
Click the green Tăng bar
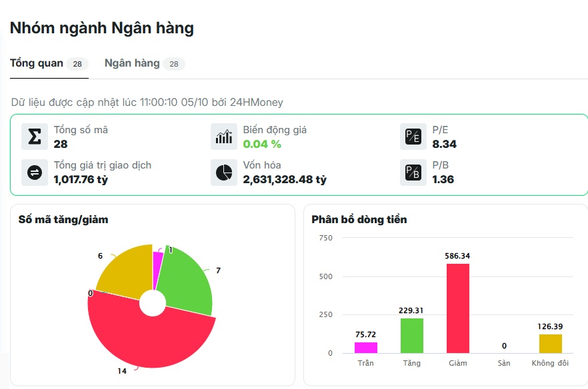412,336
